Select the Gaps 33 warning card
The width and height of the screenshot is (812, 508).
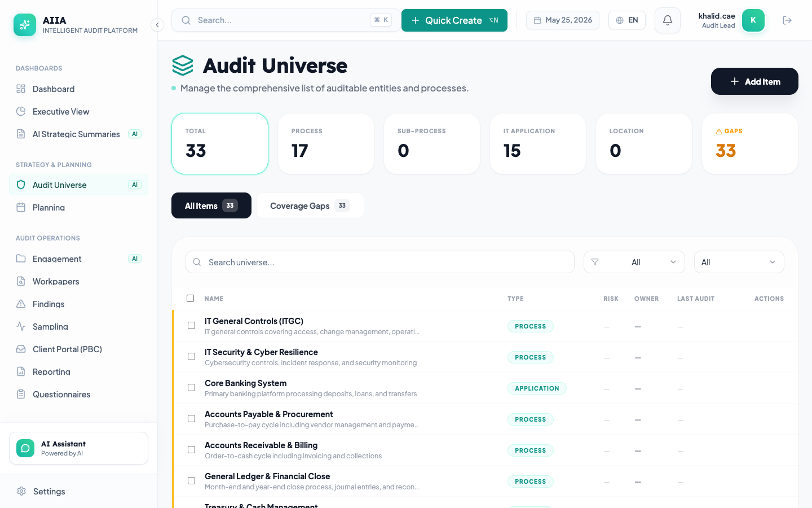[x=750, y=143]
